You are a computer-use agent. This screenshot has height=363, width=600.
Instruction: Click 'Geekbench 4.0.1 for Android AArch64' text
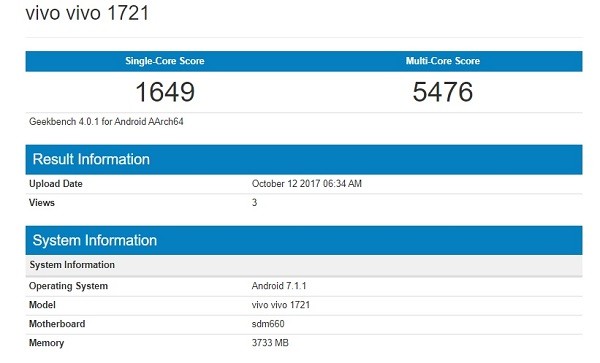point(106,122)
